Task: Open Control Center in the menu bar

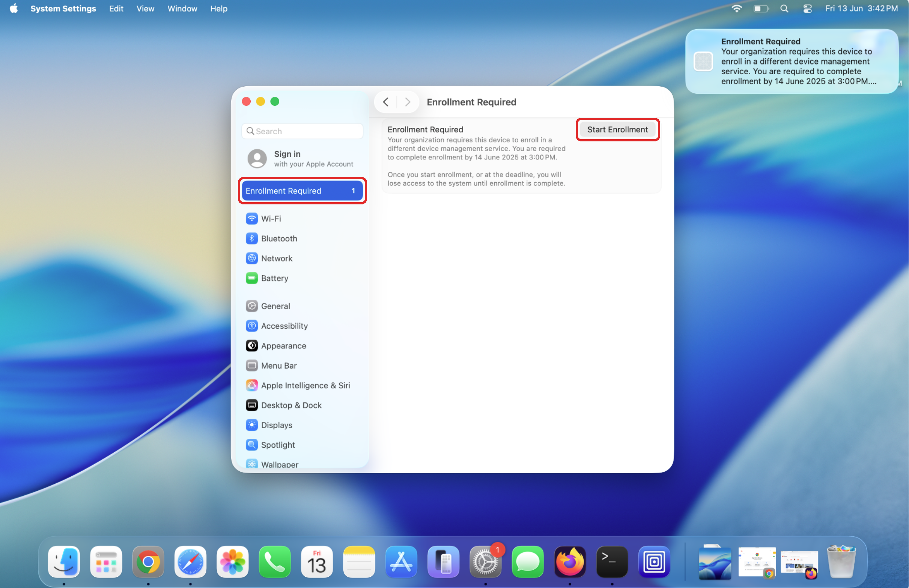Action: [x=807, y=8]
